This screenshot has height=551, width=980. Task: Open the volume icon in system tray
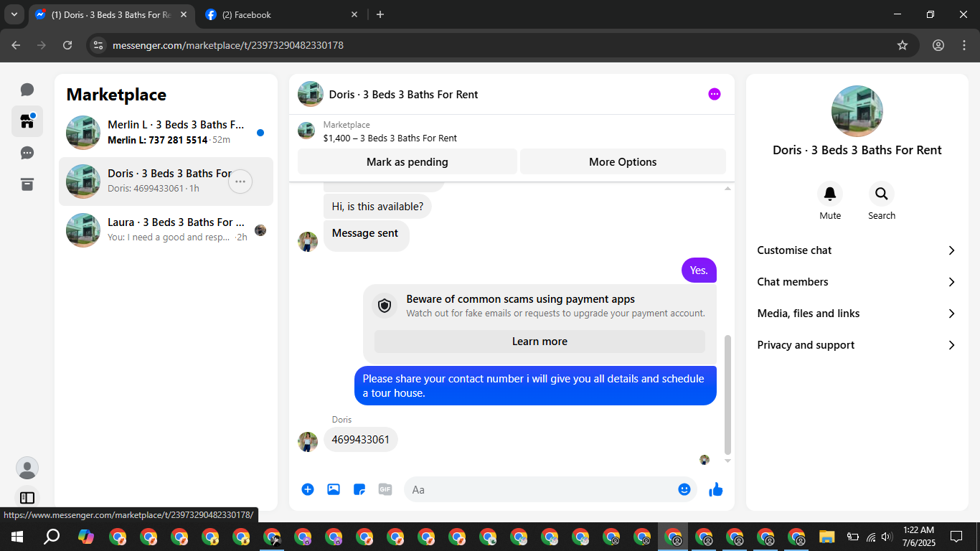[887, 537]
